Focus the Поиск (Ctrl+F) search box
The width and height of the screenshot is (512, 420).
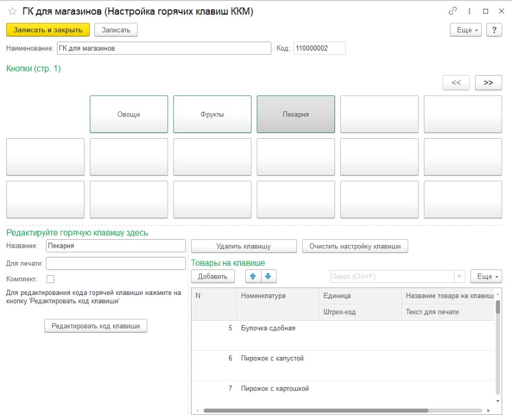point(392,277)
